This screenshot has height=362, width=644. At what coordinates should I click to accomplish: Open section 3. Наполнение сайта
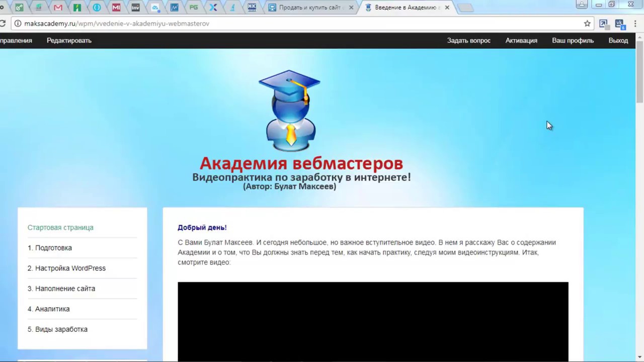(x=61, y=289)
